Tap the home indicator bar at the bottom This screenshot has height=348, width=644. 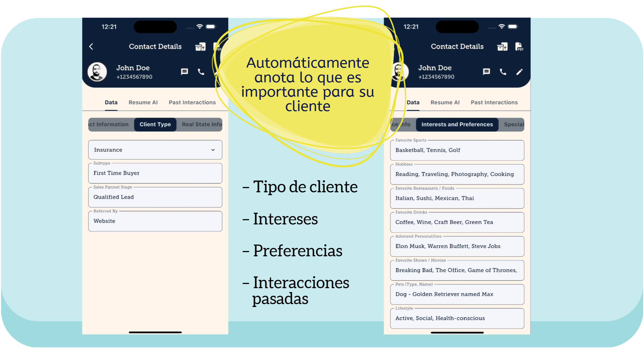click(x=155, y=332)
